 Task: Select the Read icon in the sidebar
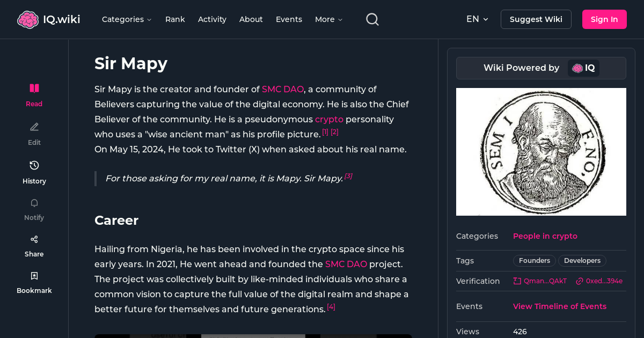(34, 88)
